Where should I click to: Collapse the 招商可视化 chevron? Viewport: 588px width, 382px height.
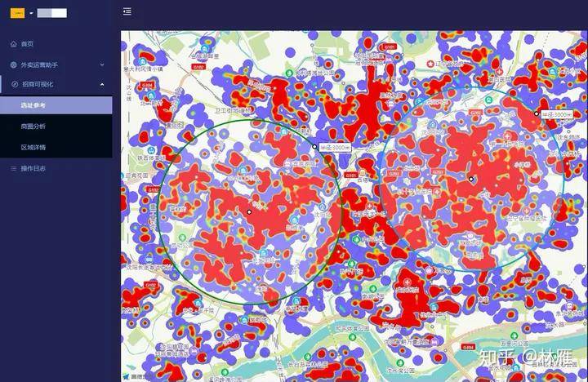102,85
